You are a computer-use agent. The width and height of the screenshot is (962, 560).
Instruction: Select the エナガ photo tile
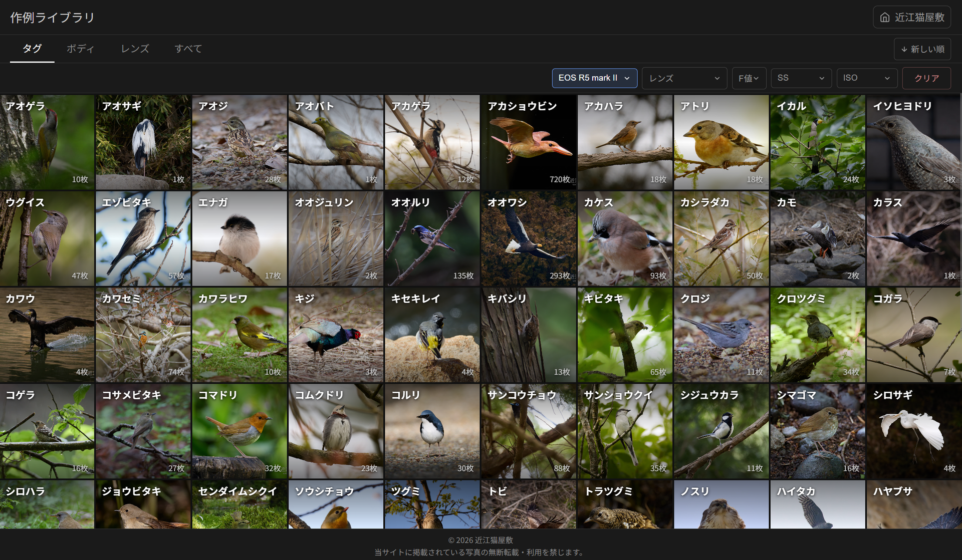239,239
